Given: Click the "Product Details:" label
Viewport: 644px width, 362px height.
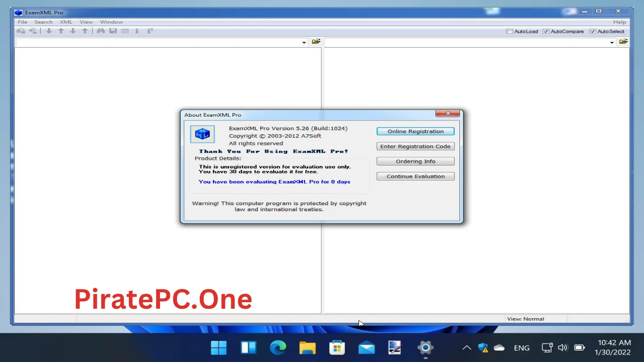Looking at the screenshot, I should click(218, 158).
